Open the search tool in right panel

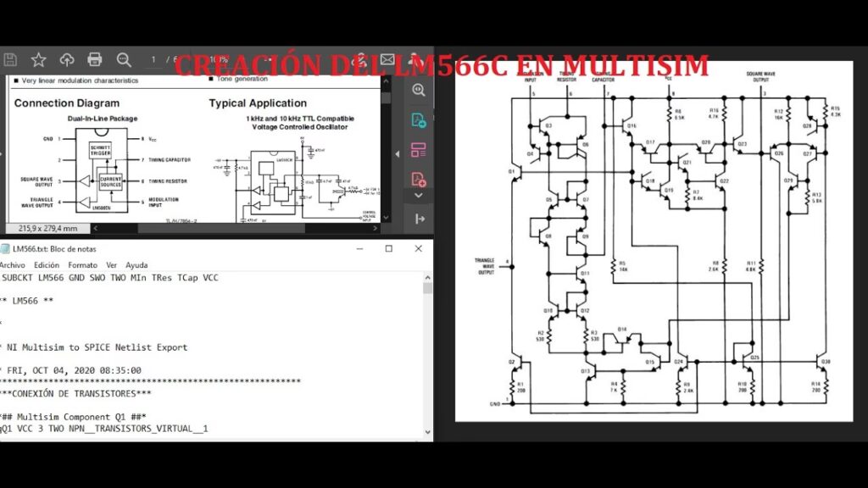(419, 90)
